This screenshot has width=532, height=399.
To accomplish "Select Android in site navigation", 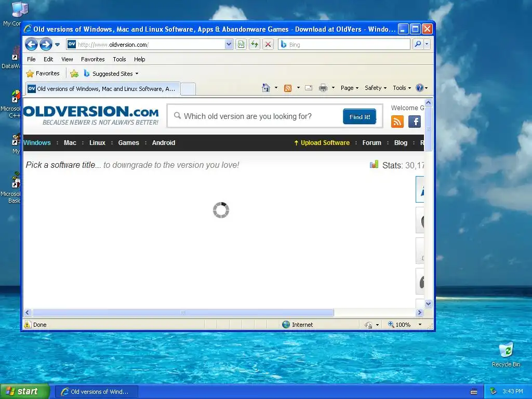I will [x=164, y=143].
